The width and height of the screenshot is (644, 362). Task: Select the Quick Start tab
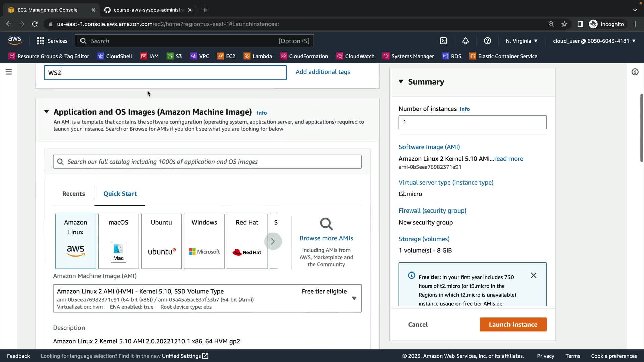pos(120,194)
